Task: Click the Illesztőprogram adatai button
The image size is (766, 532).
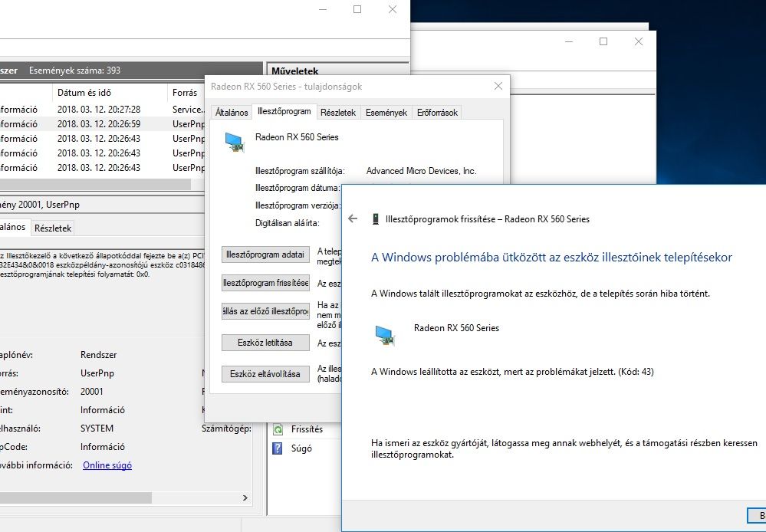Action: [x=265, y=255]
